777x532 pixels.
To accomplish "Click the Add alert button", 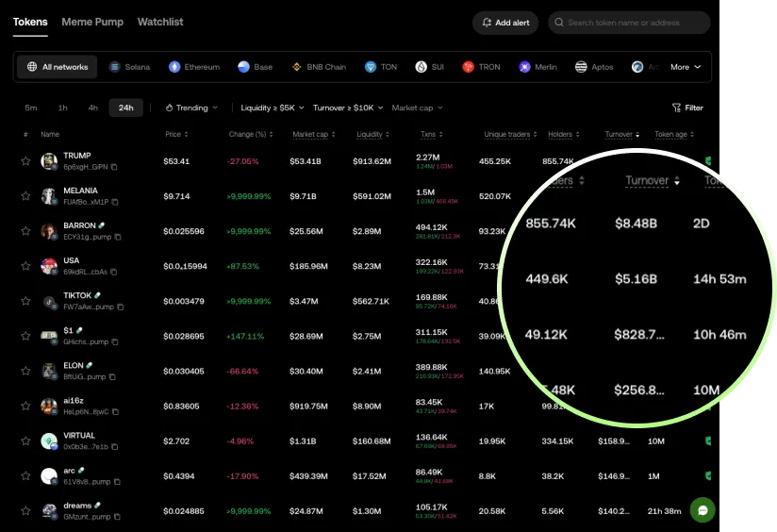I will pyautogui.click(x=505, y=23).
